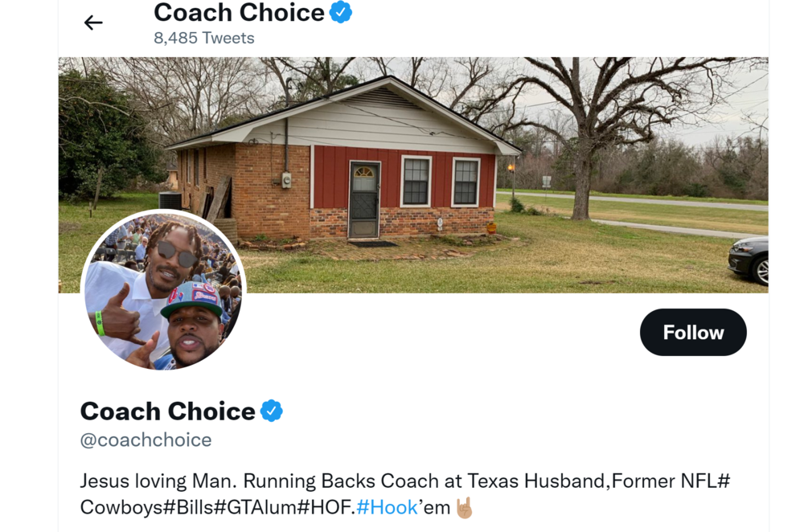Open the banner photo of the brick house
Image resolution: width=804 pixels, height=532 pixels.
click(x=413, y=174)
